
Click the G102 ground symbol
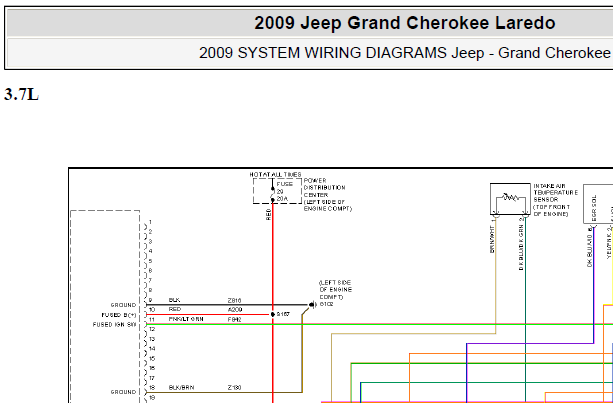[312, 304]
